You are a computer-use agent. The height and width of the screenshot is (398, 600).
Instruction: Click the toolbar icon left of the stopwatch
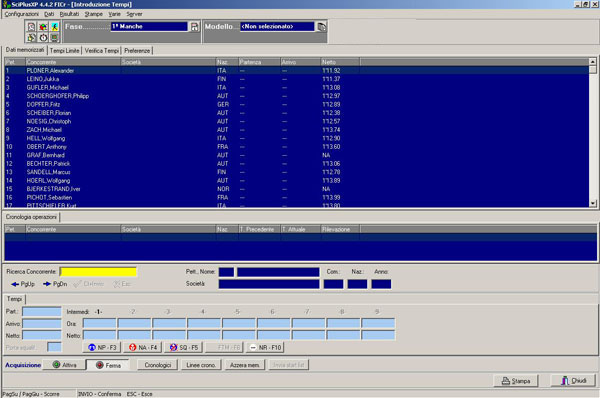pos(31,38)
